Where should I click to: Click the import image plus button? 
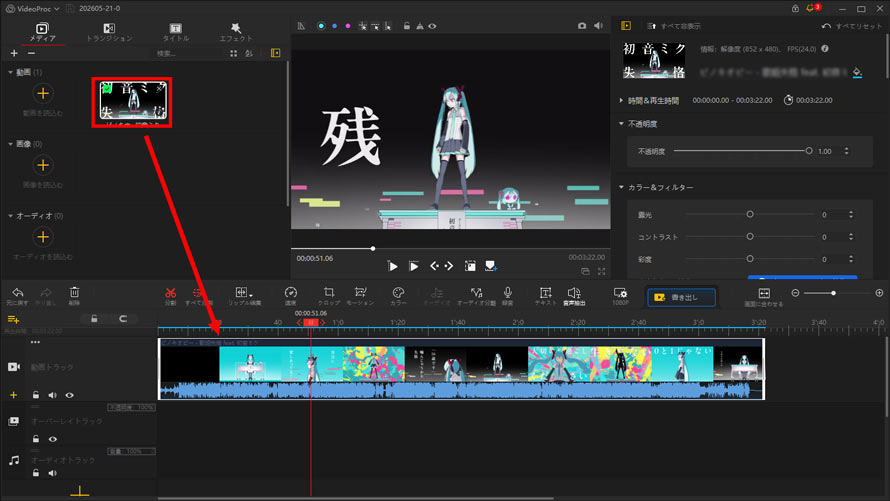click(x=43, y=165)
